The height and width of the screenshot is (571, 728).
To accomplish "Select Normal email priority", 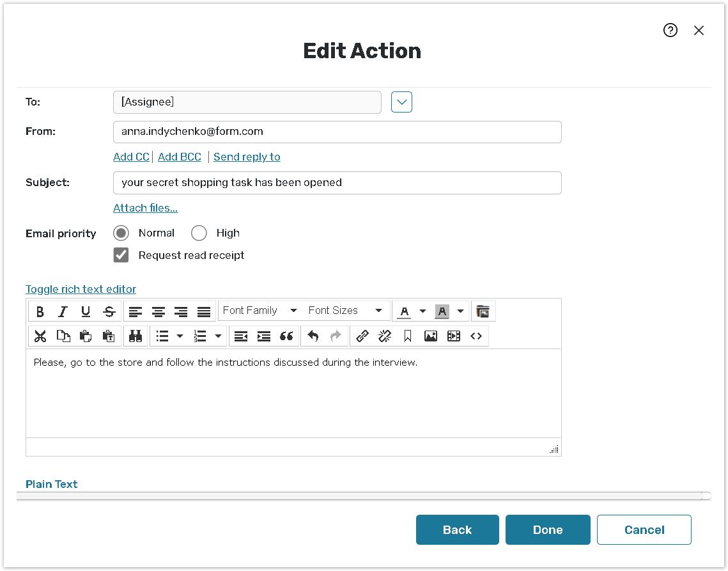I will (121, 233).
